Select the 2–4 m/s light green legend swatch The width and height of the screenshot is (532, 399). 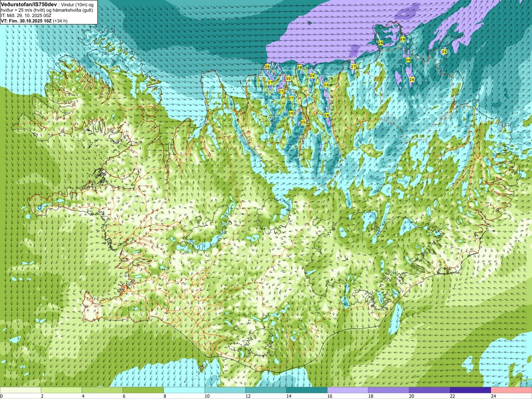pyautogui.click(x=61, y=390)
